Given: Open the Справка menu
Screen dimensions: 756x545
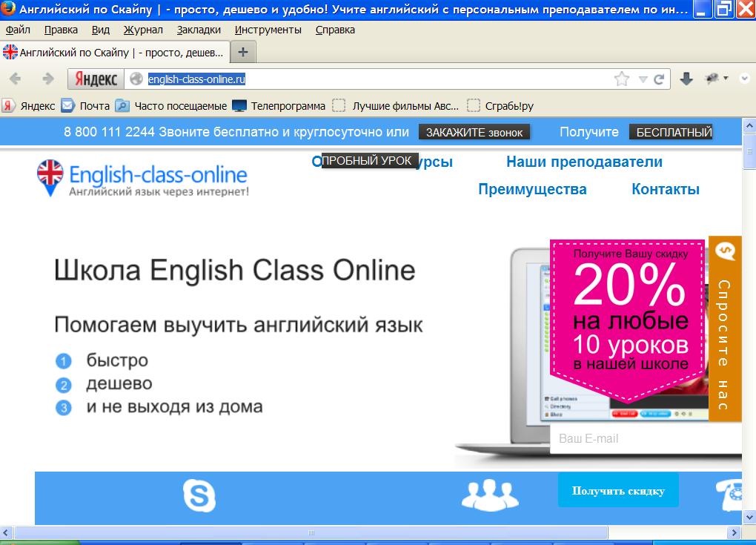Looking at the screenshot, I should [335, 30].
